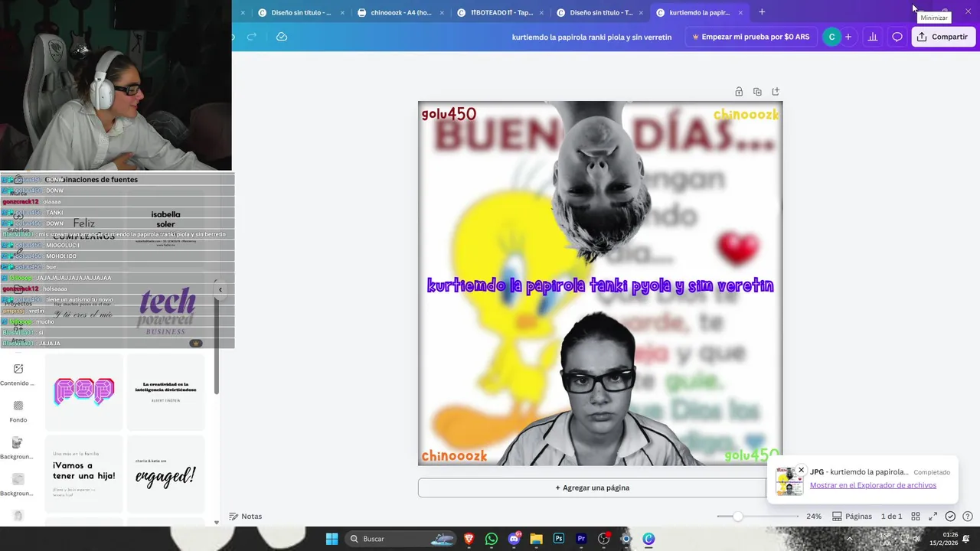This screenshot has height=551, width=980.
Task: Open Discord from the taskbar
Action: (x=514, y=539)
